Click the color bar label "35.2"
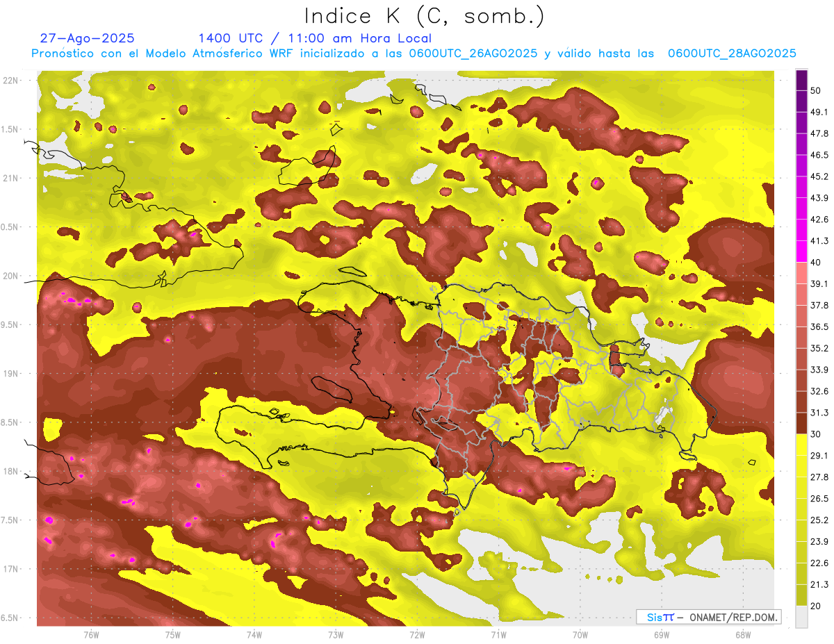The height and width of the screenshot is (644, 834). click(819, 348)
